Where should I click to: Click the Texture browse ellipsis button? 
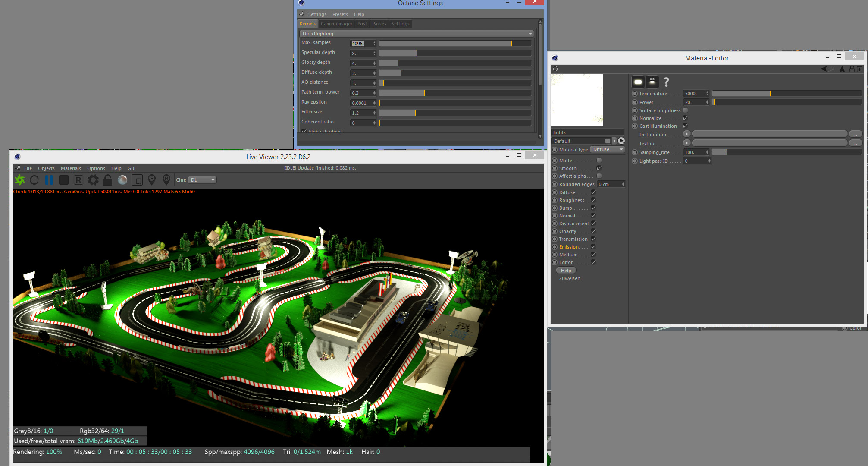(x=855, y=143)
